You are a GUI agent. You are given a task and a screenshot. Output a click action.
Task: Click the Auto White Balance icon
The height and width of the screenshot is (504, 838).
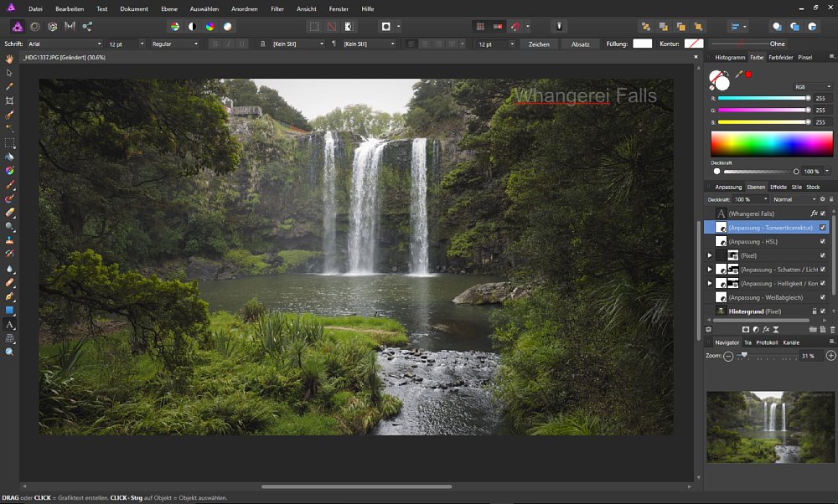point(227,27)
